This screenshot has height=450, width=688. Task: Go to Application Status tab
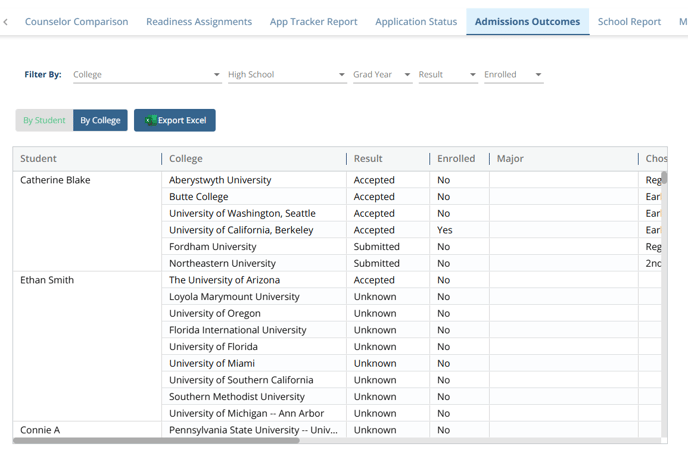point(416,21)
